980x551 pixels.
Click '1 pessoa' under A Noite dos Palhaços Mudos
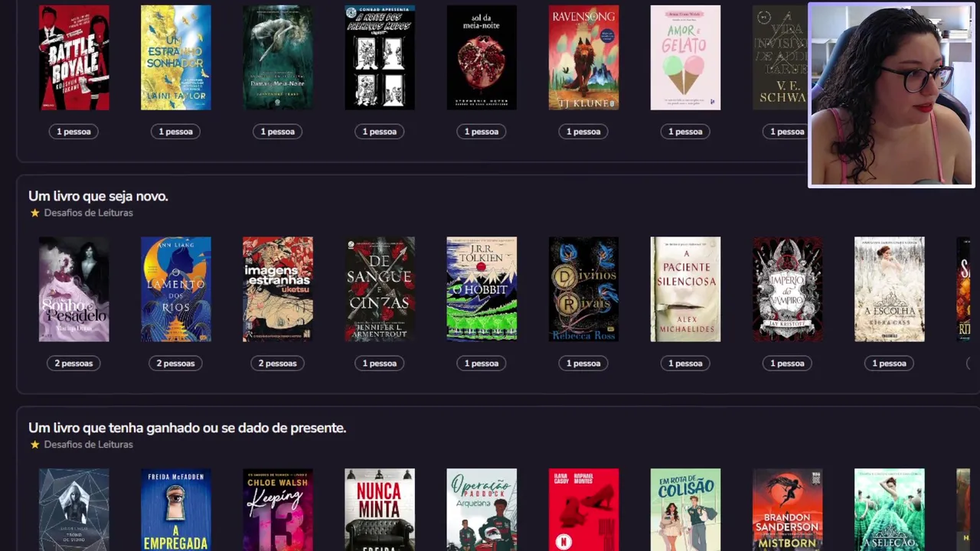coord(379,132)
